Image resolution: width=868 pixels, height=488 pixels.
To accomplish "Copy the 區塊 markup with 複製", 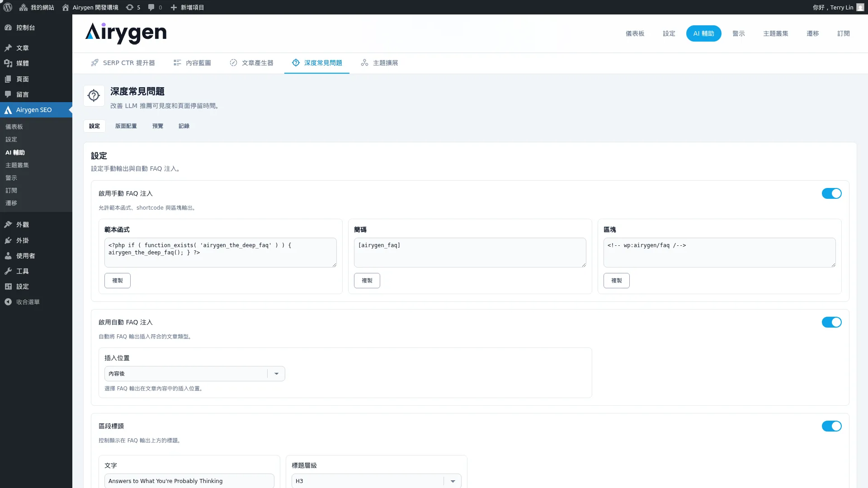I will click(617, 281).
